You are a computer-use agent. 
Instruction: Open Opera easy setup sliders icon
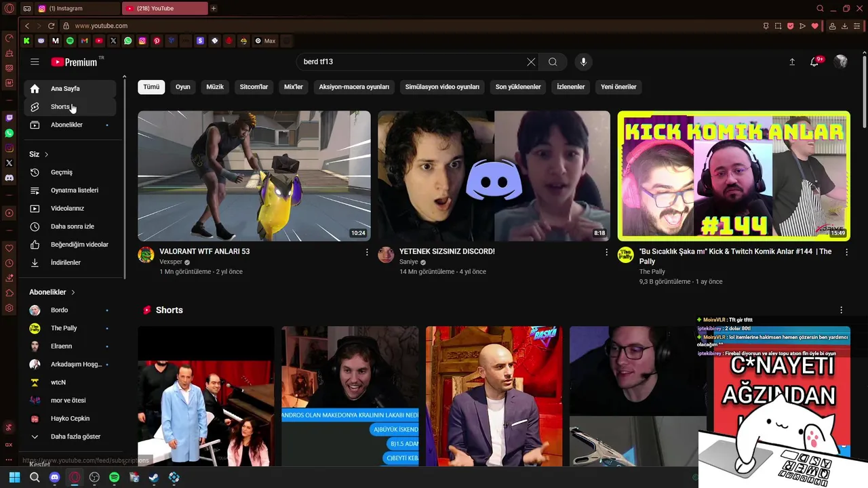pos(856,26)
